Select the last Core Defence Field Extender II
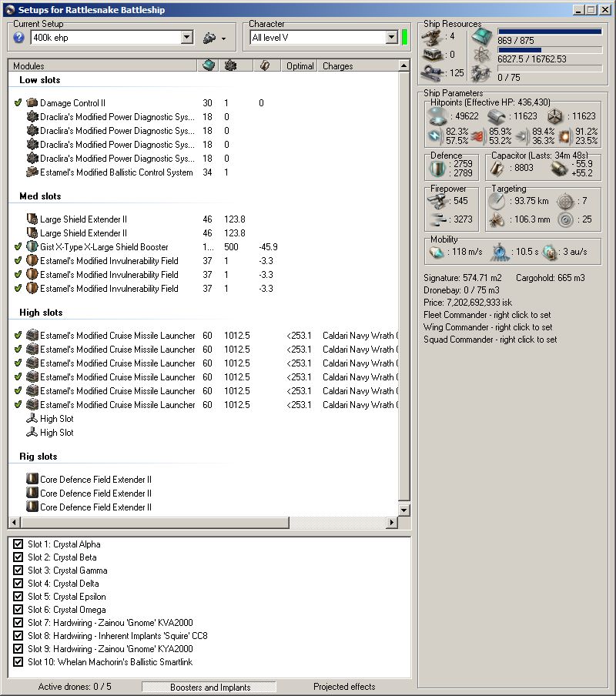The width and height of the screenshot is (616, 696). (x=203, y=507)
